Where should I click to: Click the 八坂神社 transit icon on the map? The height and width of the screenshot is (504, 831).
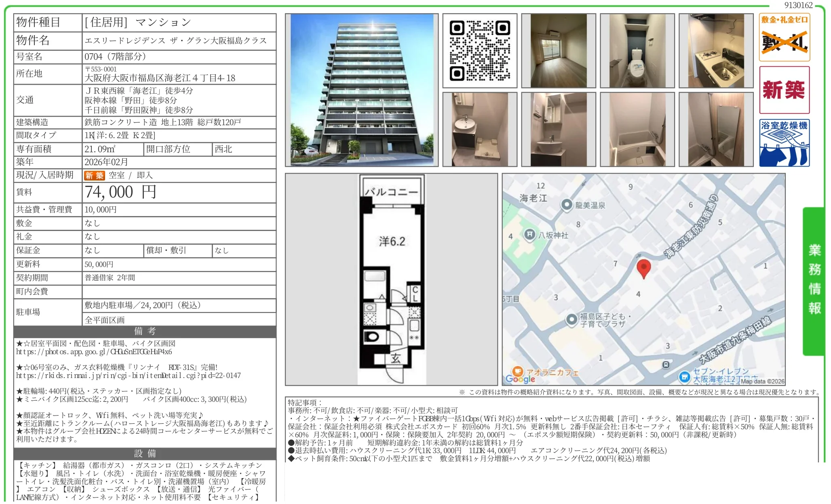pyautogui.click(x=529, y=234)
